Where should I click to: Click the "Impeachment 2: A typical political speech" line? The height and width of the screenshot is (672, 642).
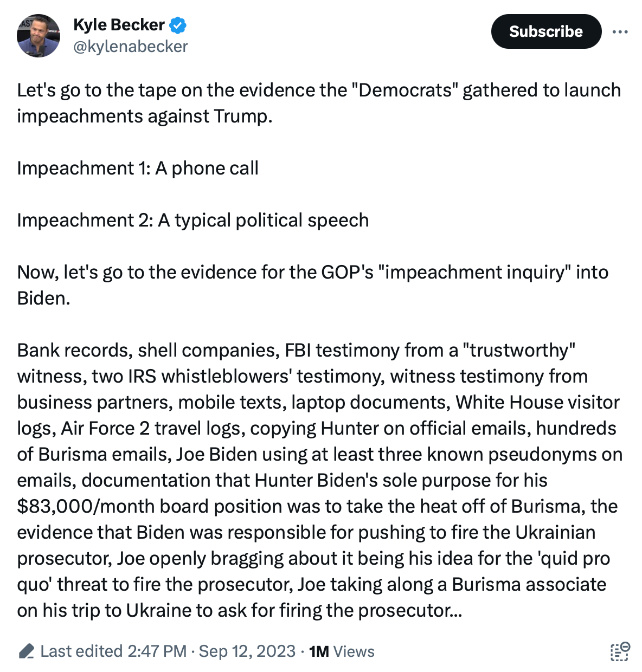(193, 220)
